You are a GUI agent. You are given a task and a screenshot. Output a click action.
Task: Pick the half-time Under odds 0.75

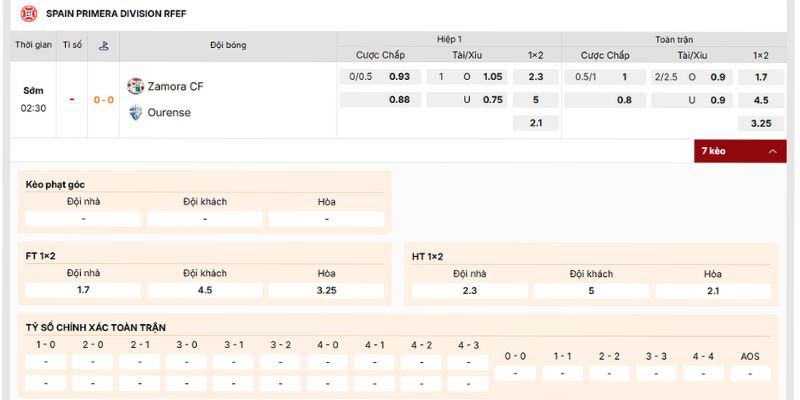(492, 100)
